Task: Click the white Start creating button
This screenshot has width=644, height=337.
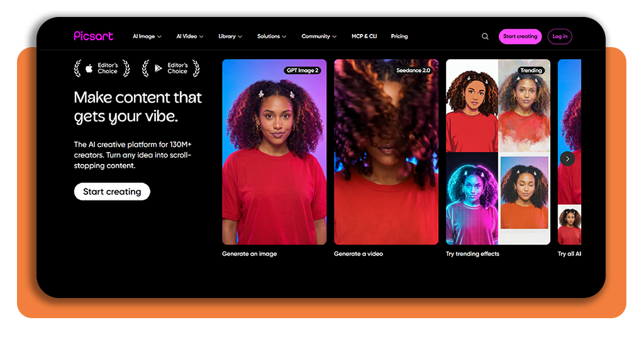Action: pos(112,191)
